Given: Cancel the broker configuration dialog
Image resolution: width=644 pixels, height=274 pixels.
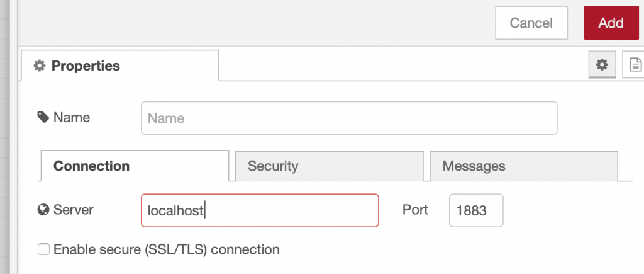Looking at the screenshot, I should coord(531,23).
